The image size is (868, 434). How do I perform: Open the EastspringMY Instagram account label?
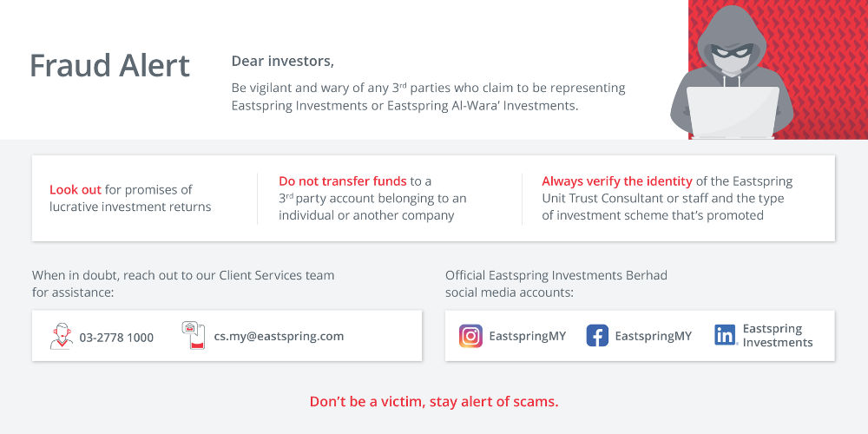coord(528,336)
